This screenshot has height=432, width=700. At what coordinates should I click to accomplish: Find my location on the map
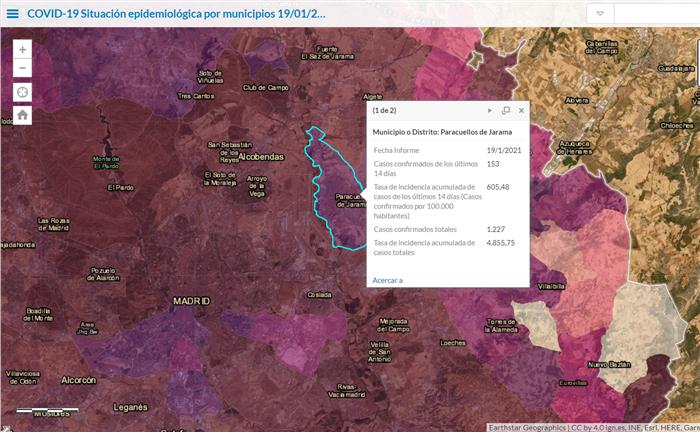[x=23, y=92]
